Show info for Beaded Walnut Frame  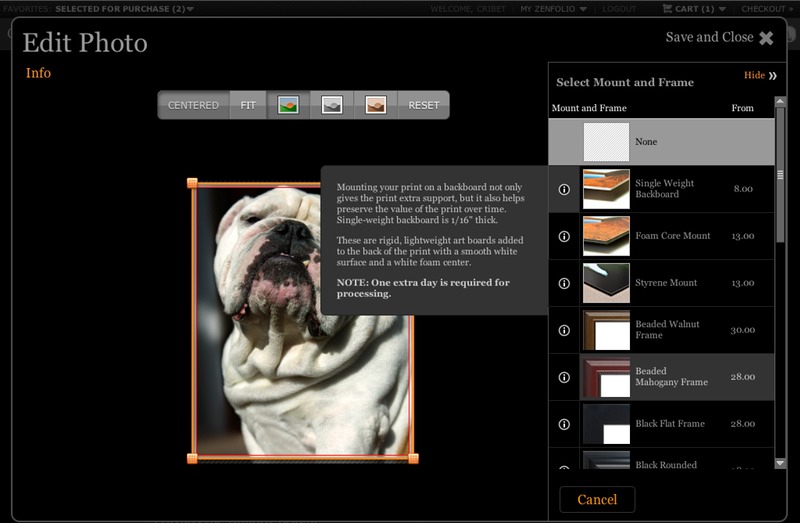[x=564, y=330]
